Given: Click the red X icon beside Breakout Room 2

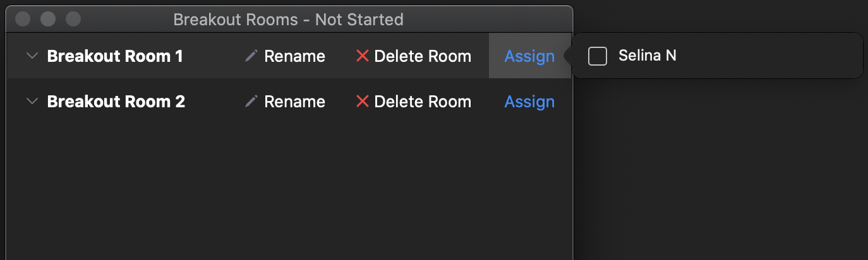Looking at the screenshot, I should [362, 102].
